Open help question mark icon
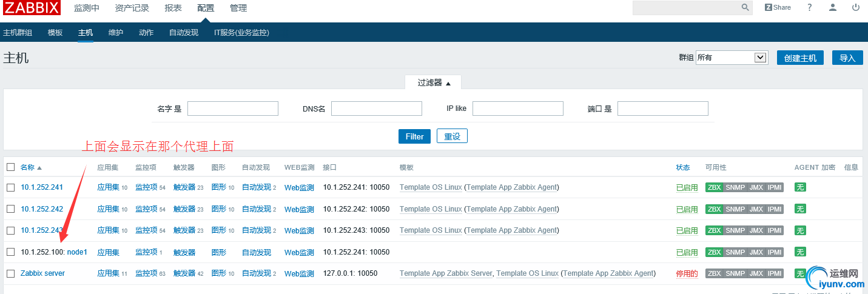Image resolution: width=868 pixels, height=294 pixels. click(x=810, y=7)
